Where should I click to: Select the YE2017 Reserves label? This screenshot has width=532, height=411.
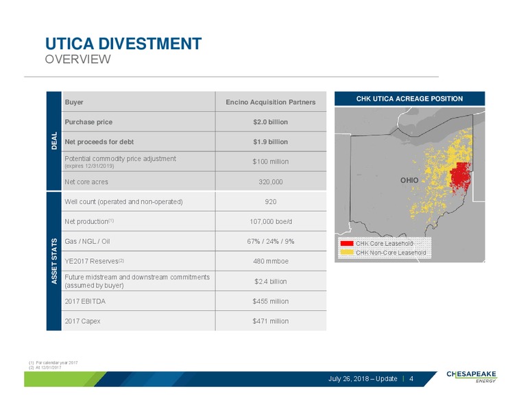point(95,261)
